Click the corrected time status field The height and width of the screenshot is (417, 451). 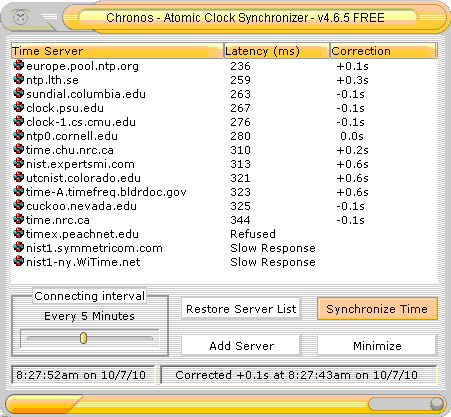tap(299, 375)
